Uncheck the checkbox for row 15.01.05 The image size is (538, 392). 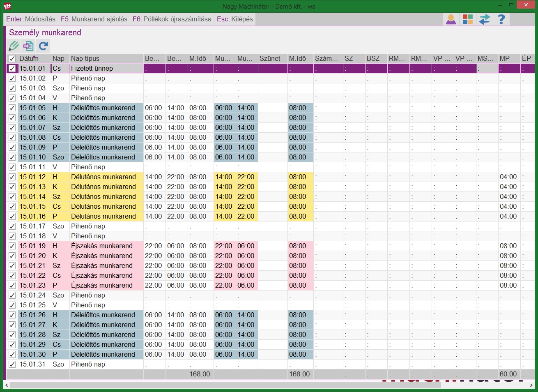(x=12, y=108)
